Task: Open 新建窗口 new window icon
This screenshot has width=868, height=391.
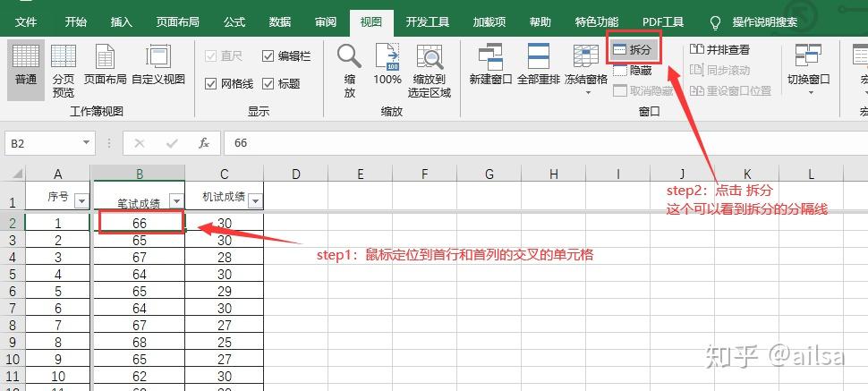Action: click(490, 65)
